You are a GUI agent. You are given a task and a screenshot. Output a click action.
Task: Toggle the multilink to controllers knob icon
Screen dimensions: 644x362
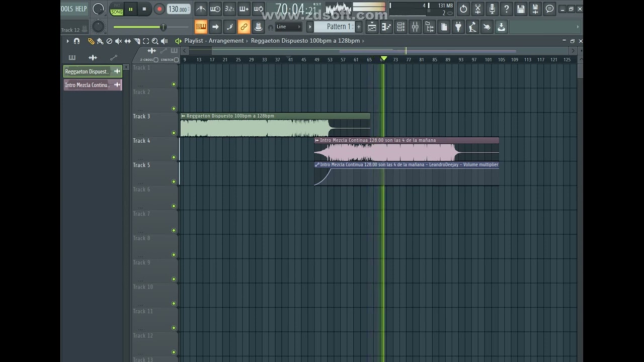pyautogui.click(x=259, y=27)
